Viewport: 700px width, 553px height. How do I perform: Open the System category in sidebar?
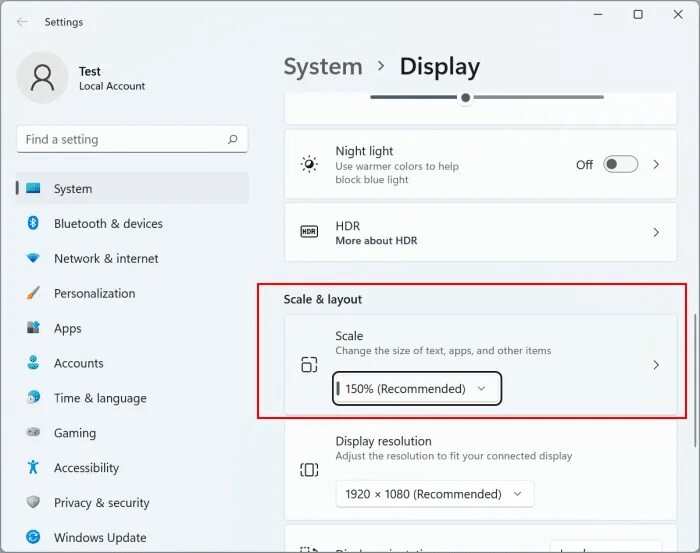132,188
